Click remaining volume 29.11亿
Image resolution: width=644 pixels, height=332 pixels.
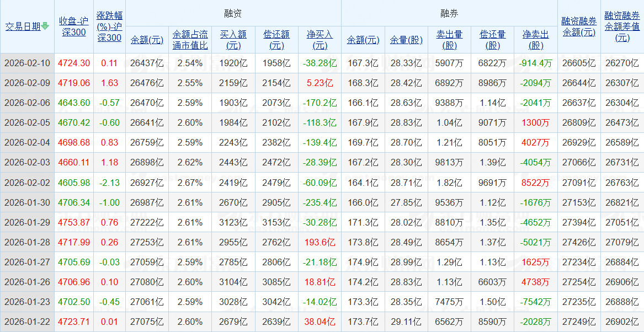click(x=406, y=322)
